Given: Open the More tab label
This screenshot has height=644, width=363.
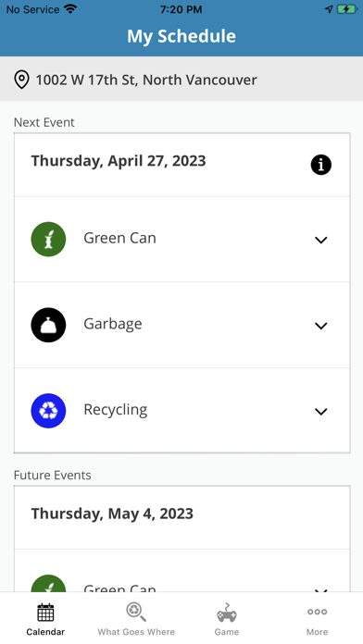Looking at the screenshot, I should click(x=317, y=632).
